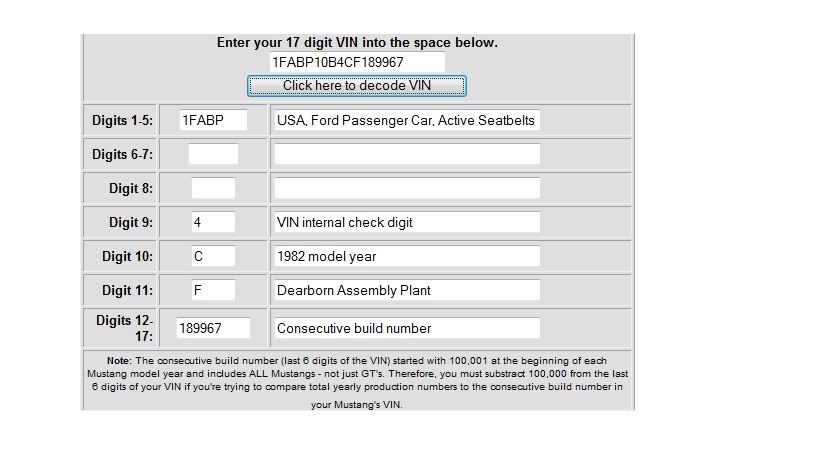Select the Digit 11 code field showing F

(x=213, y=290)
